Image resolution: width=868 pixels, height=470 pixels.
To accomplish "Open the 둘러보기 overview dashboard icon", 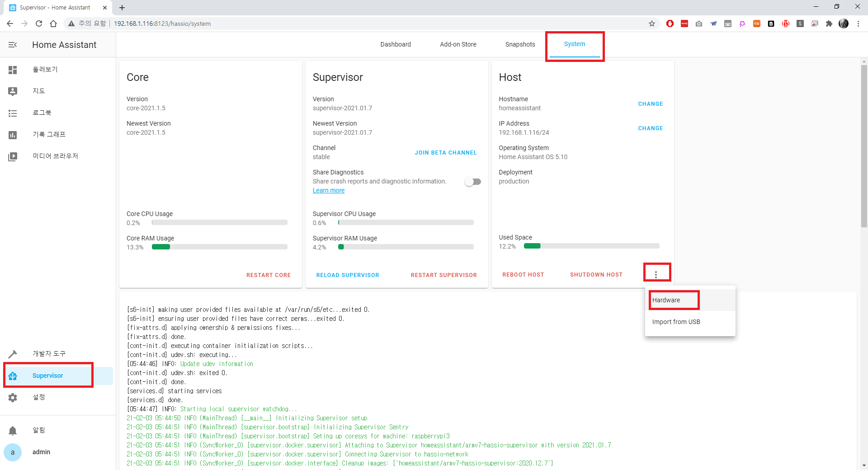I will [13, 70].
